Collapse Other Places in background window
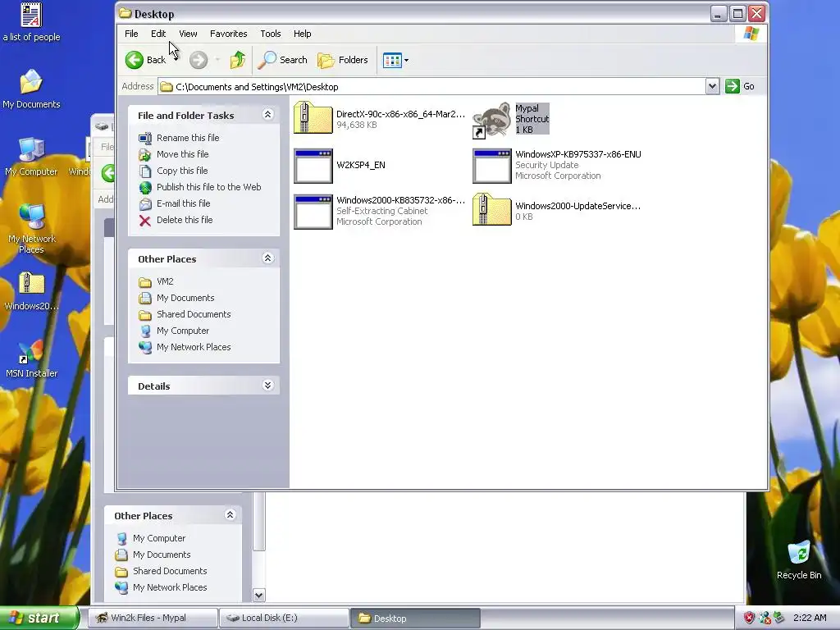The image size is (840, 630). coord(231,515)
